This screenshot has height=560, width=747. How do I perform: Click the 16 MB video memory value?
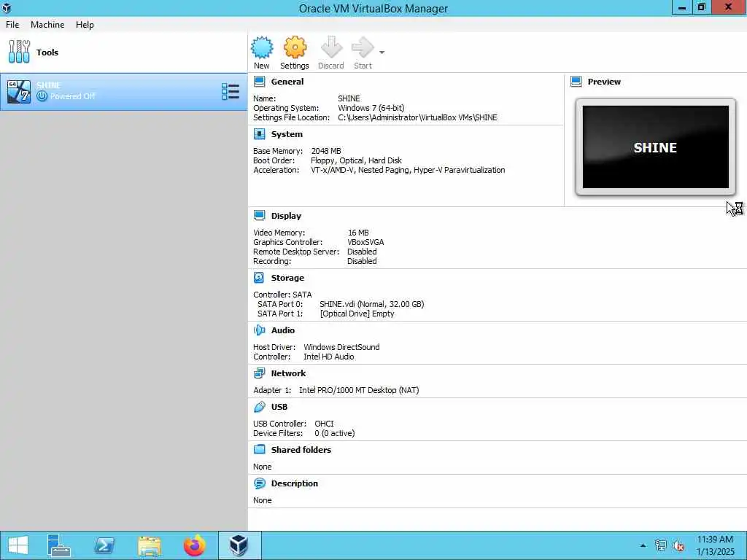tap(358, 233)
